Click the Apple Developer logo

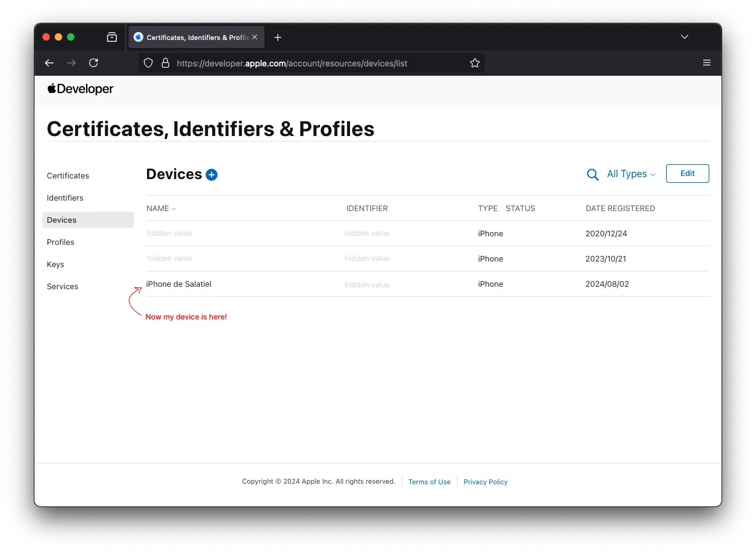[81, 89]
